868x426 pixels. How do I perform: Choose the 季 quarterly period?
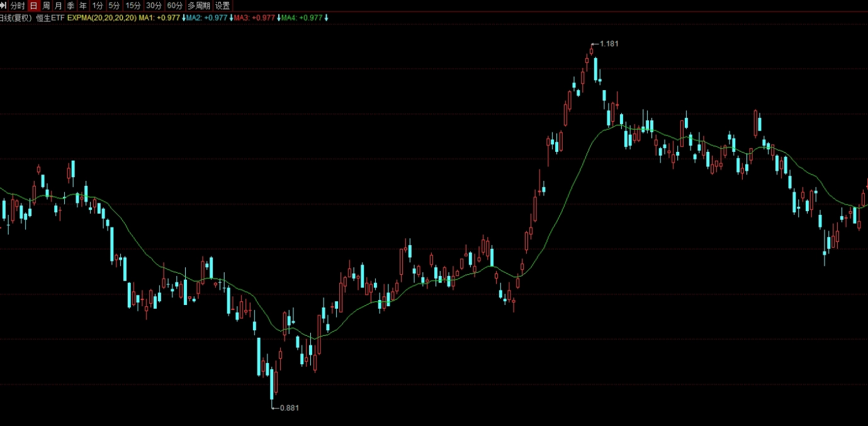[x=70, y=6]
